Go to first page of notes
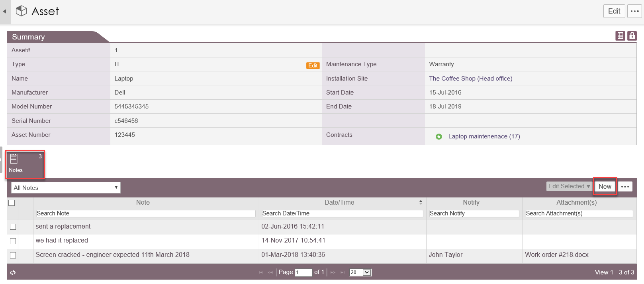644x284 pixels. pyautogui.click(x=261, y=272)
